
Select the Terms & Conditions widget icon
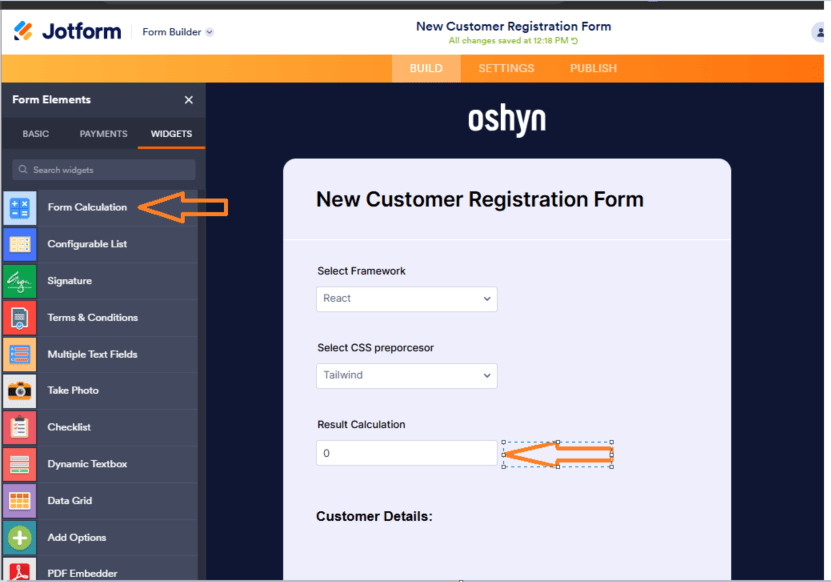20,318
